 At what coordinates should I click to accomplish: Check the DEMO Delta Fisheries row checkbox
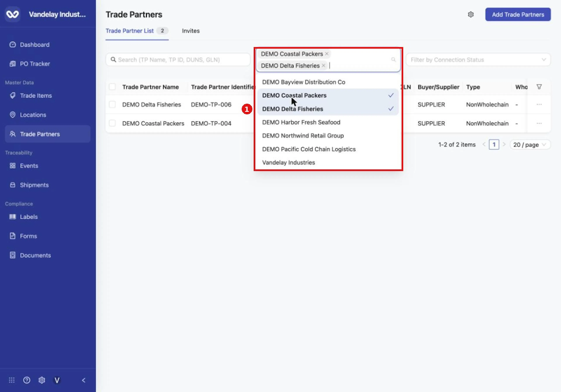pos(112,104)
